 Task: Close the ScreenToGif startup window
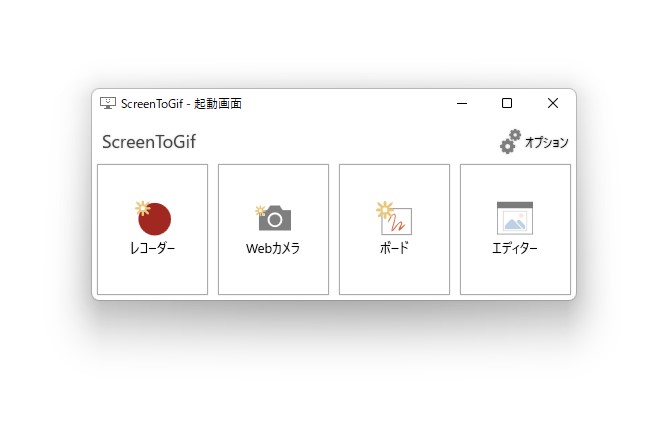point(552,104)
